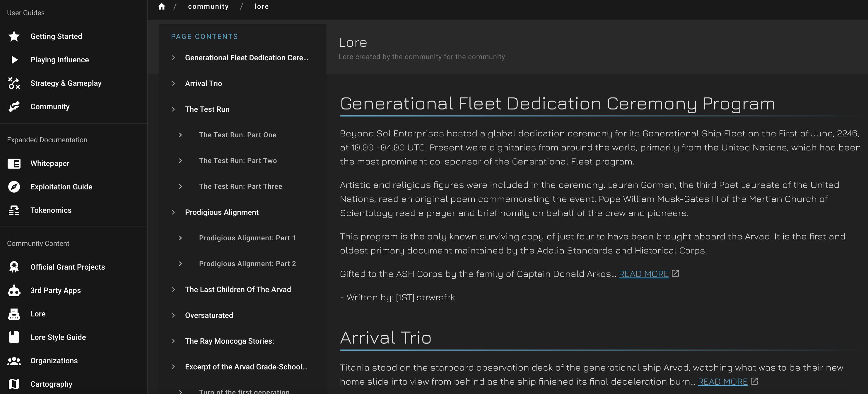Click READ MORE for Generational Fleet program
This screenshot has width=868, height=394.
(x=644, y=274)
